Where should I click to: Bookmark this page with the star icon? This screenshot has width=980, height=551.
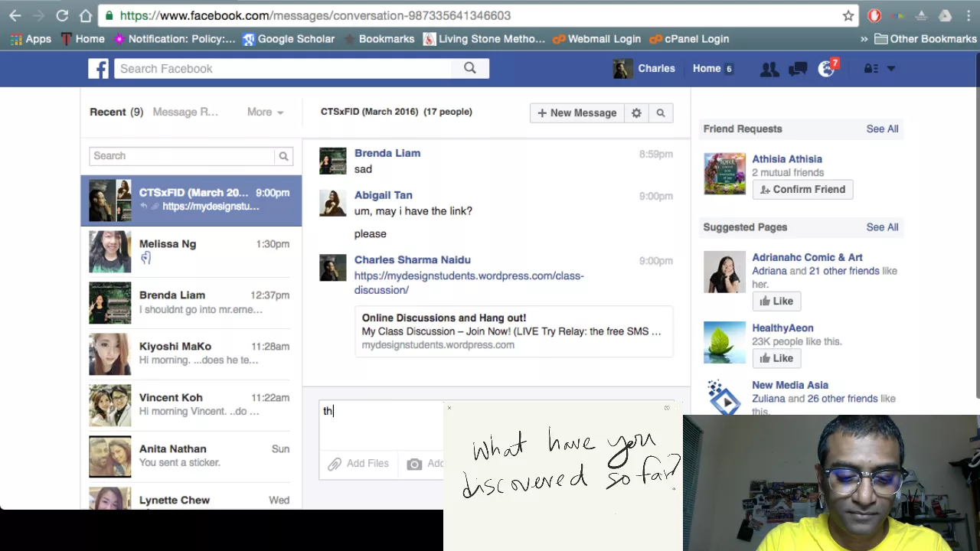(x=848, y=15)
